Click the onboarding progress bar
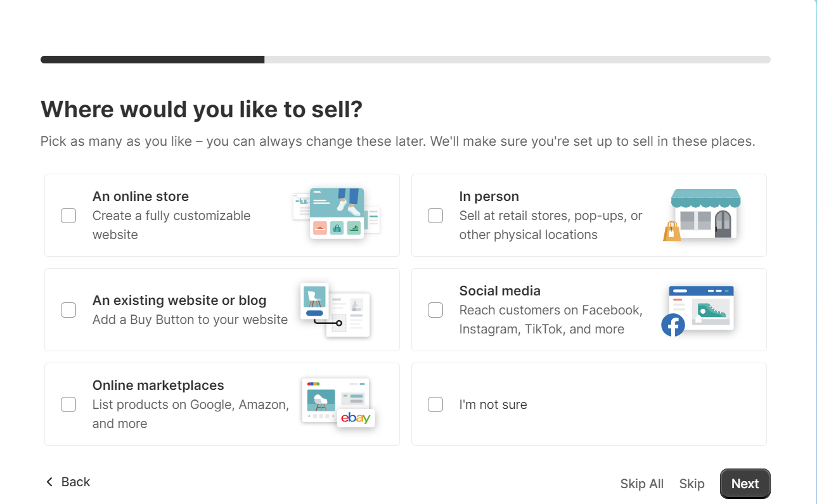This screenshot has height=504, width=817. coord(406,60)
